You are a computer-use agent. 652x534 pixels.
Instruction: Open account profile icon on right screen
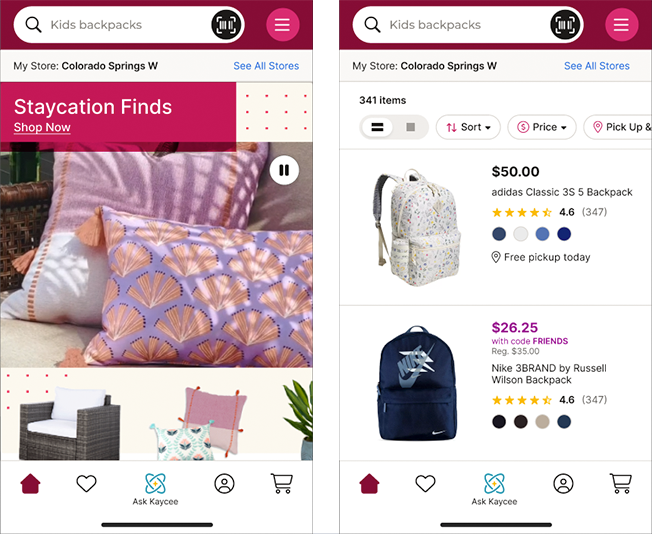(563, 484)
